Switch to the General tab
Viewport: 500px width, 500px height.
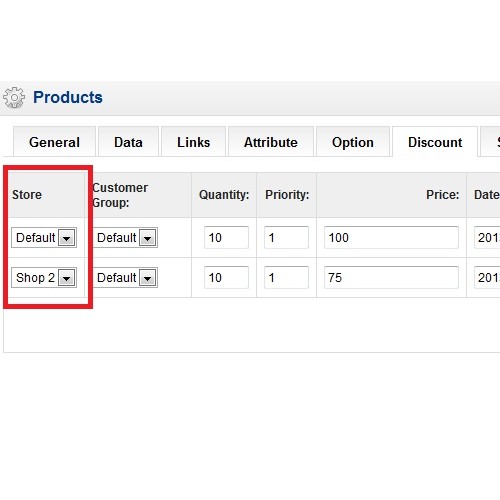coord(54,142)
